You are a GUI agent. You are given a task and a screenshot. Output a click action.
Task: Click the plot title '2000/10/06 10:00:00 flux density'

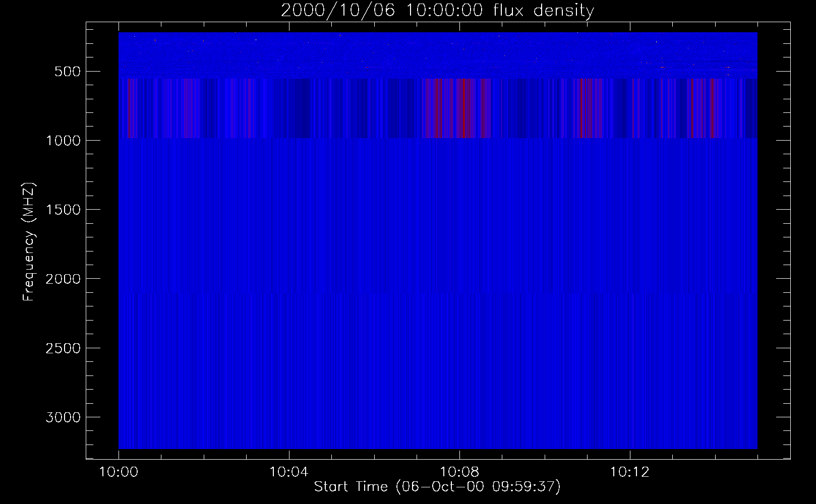(x=437, y=10)
